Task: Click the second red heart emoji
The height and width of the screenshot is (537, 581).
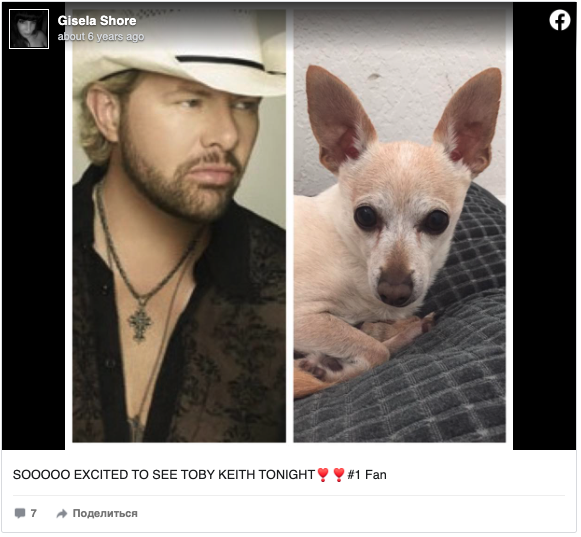Action: point(339,475)
